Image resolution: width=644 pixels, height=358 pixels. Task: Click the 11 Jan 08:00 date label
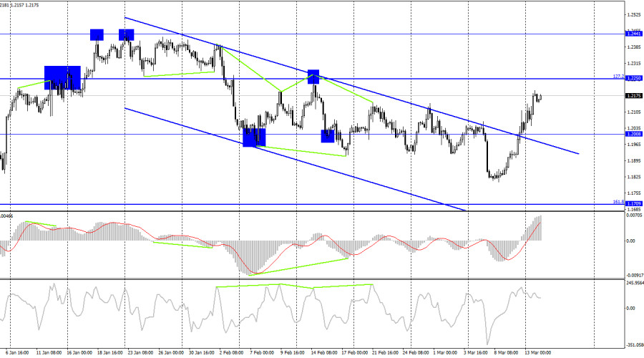coord(49,353)
